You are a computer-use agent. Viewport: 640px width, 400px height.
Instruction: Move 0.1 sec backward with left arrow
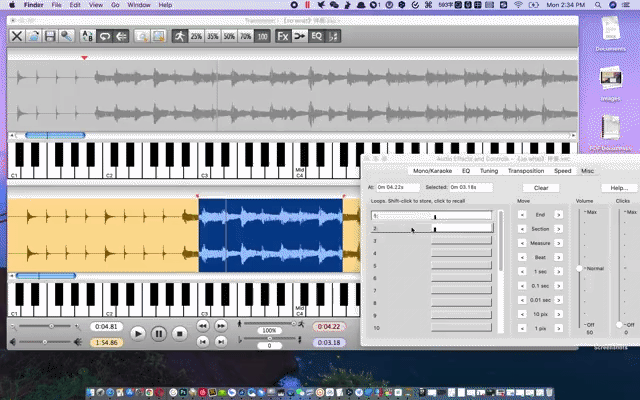point(522,286)
